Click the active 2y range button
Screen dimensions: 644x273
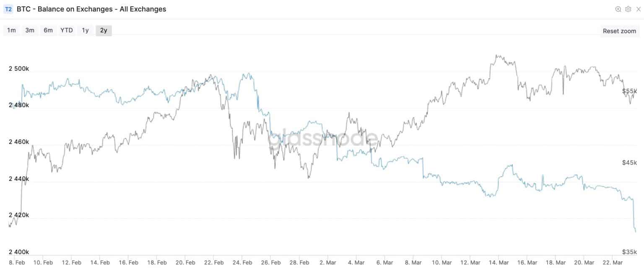(104, 30)
